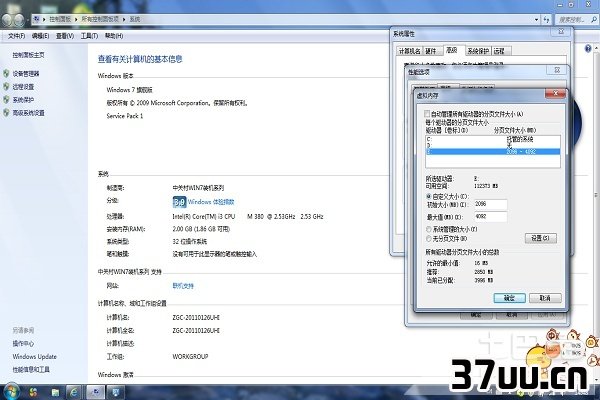
Task: Open the address bar history dropdown
Action: click(x=536, y=19)
